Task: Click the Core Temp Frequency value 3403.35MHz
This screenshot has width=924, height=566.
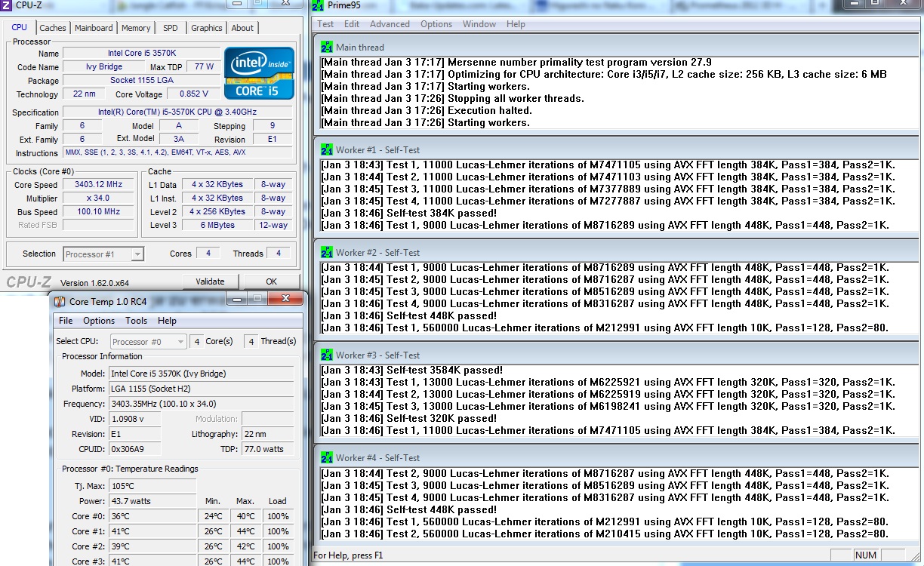Action: point(202,404)
